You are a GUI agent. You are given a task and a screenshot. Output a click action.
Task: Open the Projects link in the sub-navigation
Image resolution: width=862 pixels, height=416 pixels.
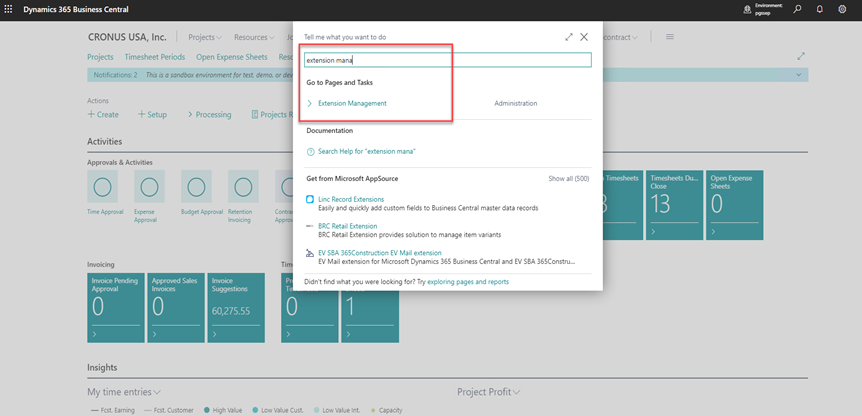[x=100, y=57]
